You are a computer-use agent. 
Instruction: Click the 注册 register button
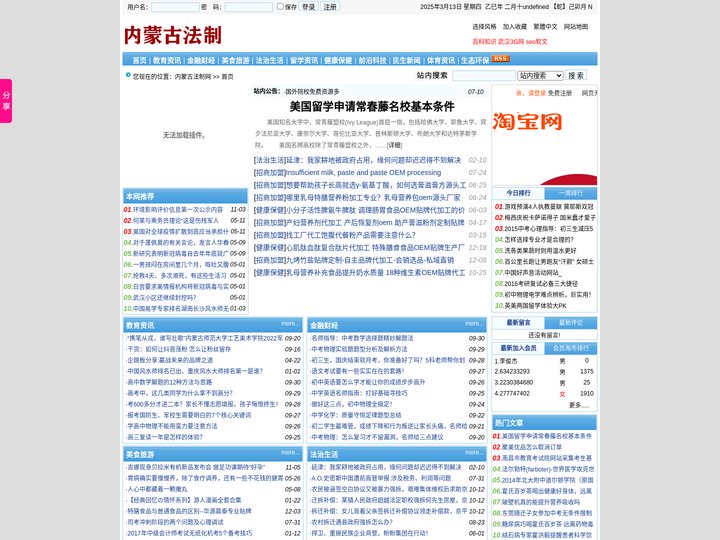click(330, 7)
